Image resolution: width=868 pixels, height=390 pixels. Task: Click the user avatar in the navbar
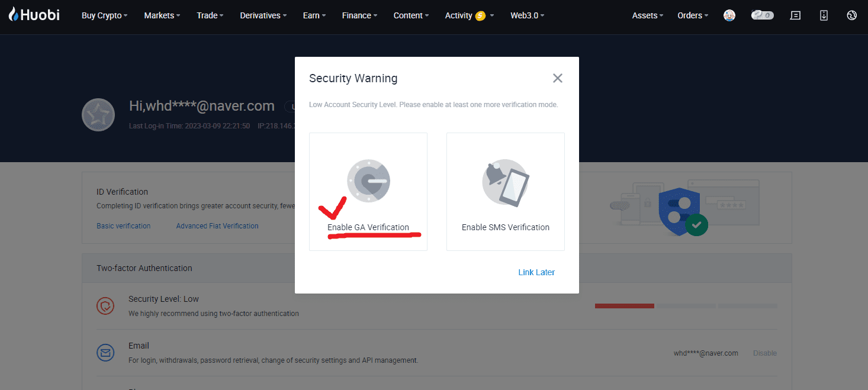tap(729, 15)
